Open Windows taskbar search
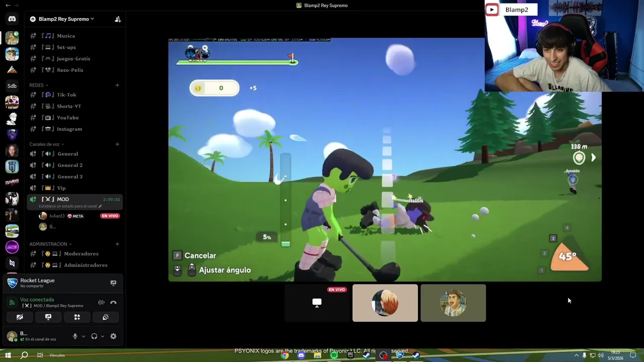Image resolution: width=644 pixels, height=362 pixels. coord(24,355)
